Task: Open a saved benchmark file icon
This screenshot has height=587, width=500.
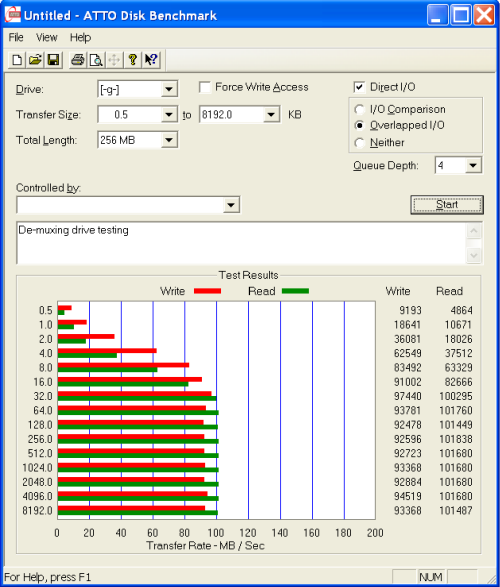Action: 35,60
